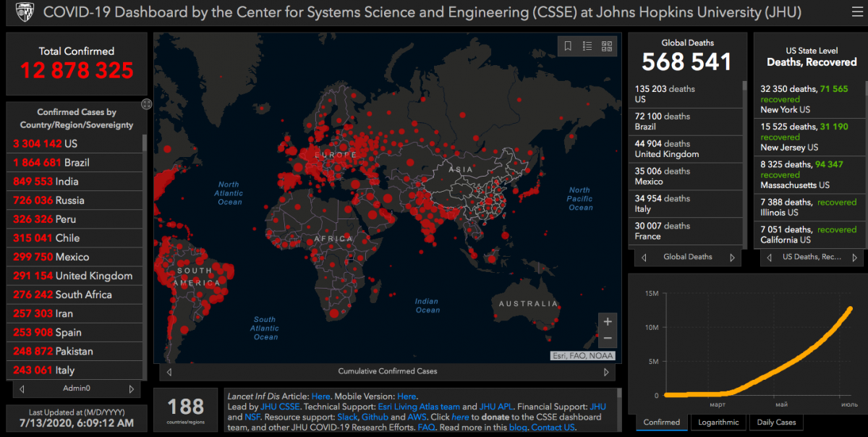Select California US deaths entry
The image size is (868, 437).
click(x=809, y=234)
